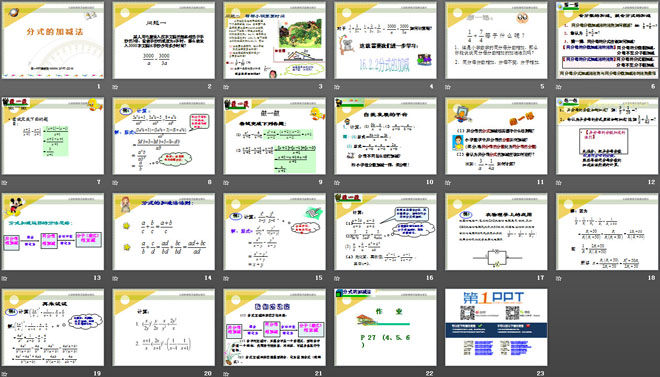
Task: Click the animation star icon under slide 8
Action: click(115, 183)
